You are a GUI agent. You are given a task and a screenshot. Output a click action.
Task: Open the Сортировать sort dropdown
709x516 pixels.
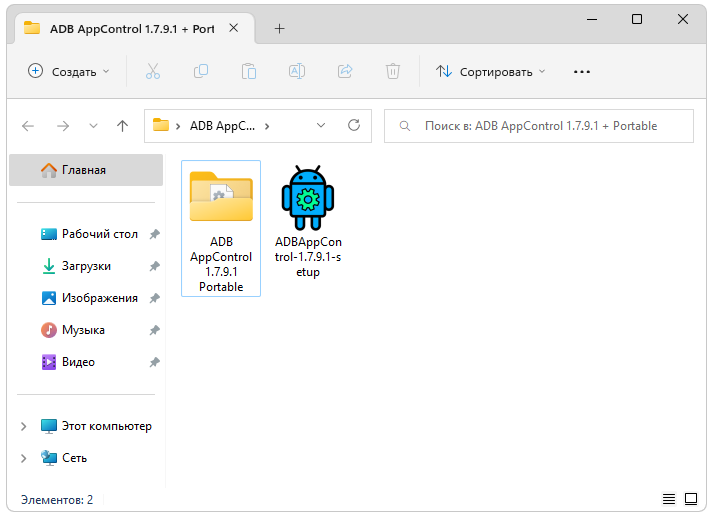click(x=491, y=71)
